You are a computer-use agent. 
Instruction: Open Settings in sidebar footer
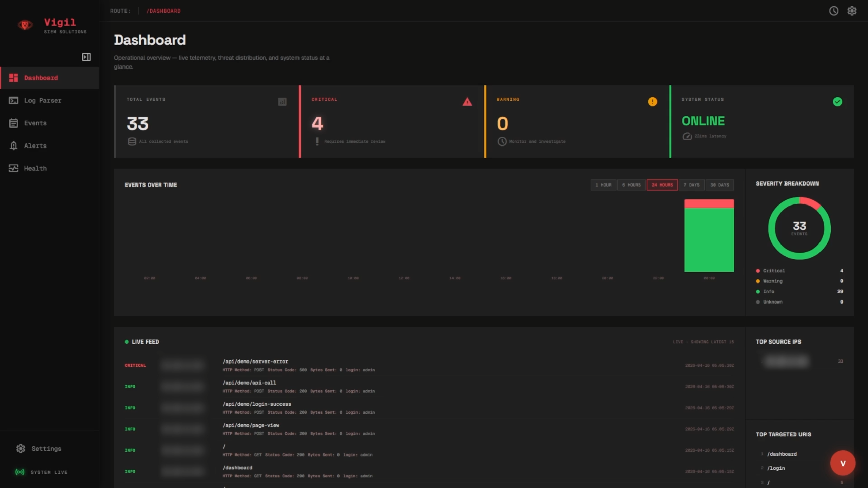tap(46, 448)
